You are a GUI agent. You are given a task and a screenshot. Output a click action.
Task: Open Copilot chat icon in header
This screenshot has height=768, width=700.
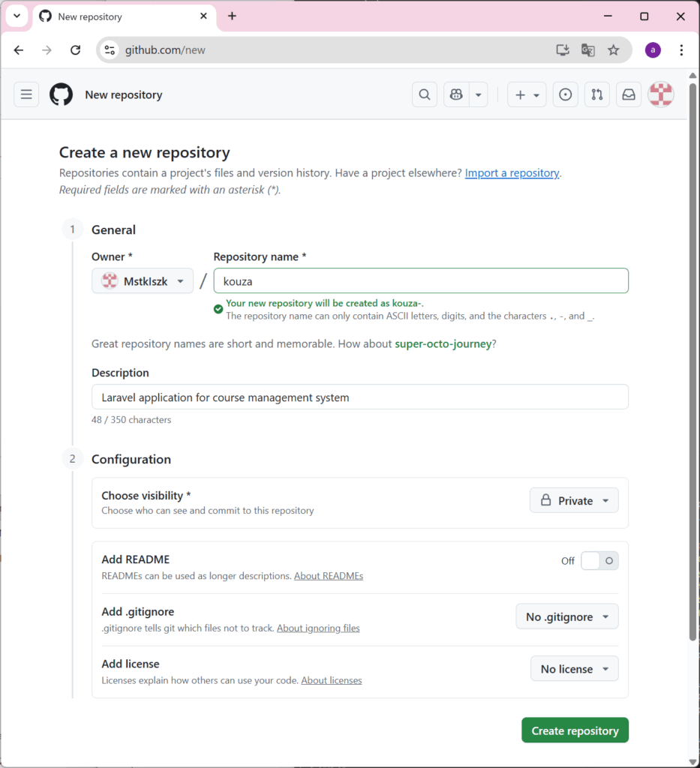point(457,94)
